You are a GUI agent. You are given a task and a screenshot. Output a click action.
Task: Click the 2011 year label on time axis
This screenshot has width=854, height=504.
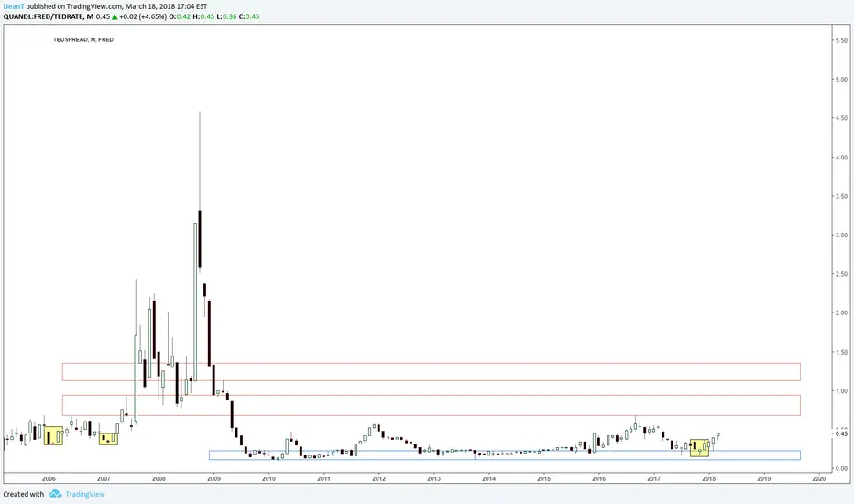click(x=323, y=479)
